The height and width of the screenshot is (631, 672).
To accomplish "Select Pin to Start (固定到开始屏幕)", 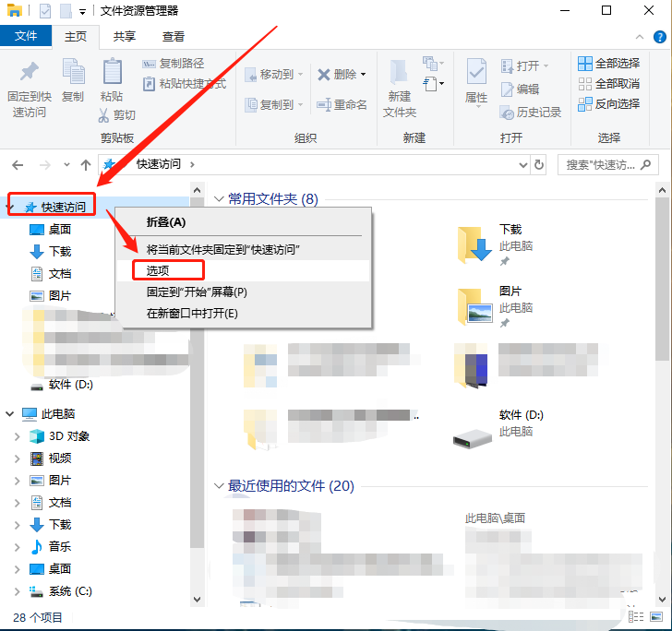I will [244, 292].
